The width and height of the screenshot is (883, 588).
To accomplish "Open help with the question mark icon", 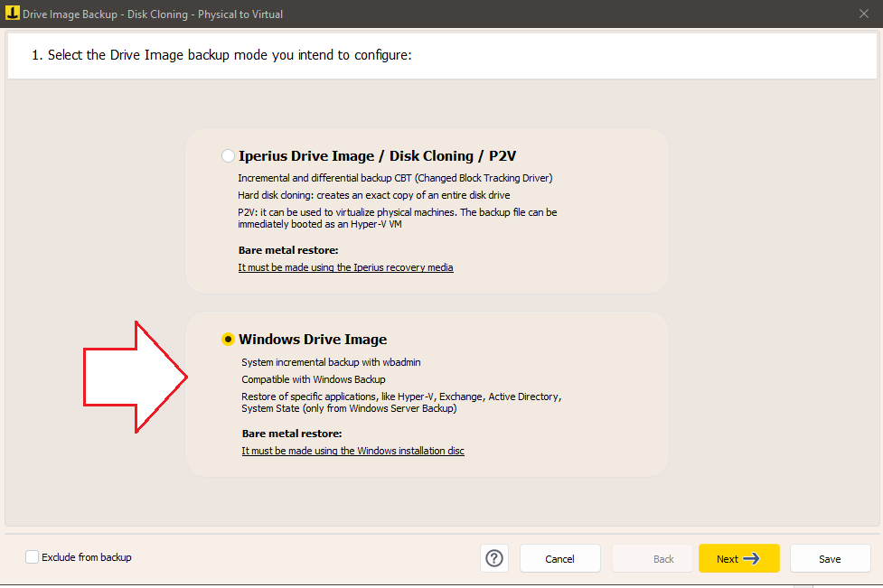I will click(494, 558).
